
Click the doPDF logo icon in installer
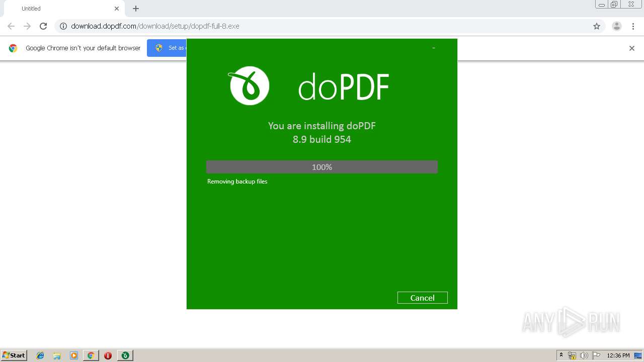pos(249,85)
